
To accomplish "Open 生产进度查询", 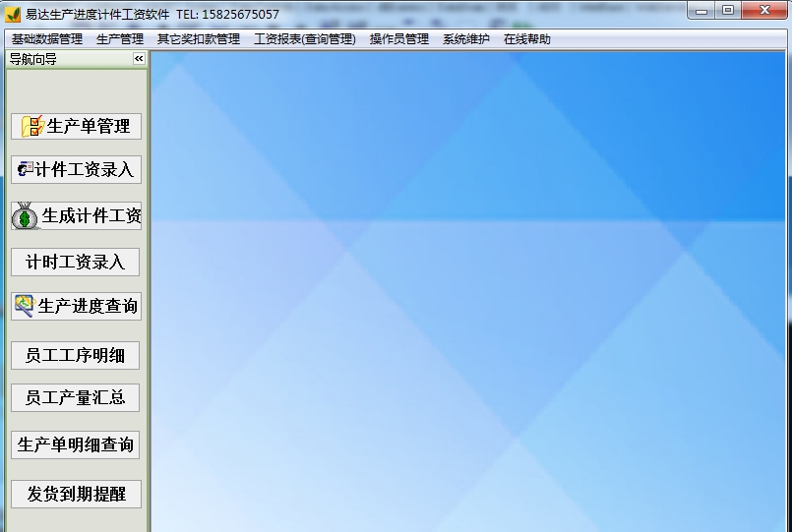I will tap(77, 306).
